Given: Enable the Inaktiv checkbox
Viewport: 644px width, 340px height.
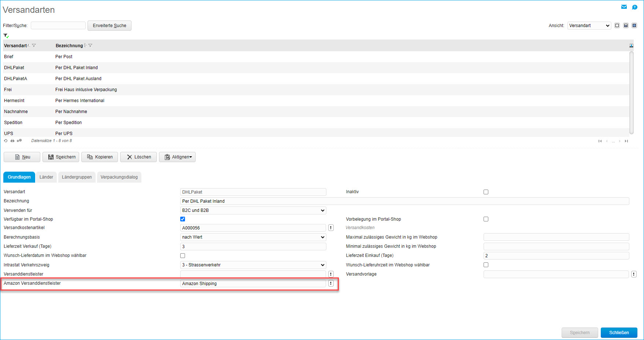Looking at the screenshot, I should (x=486, y=192).
